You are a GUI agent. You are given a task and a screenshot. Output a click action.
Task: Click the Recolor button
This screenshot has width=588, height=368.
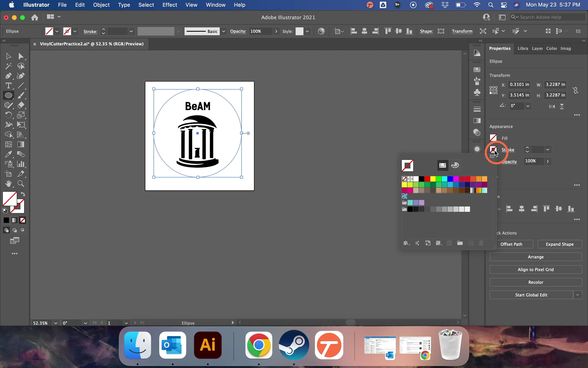click(536, 282)
